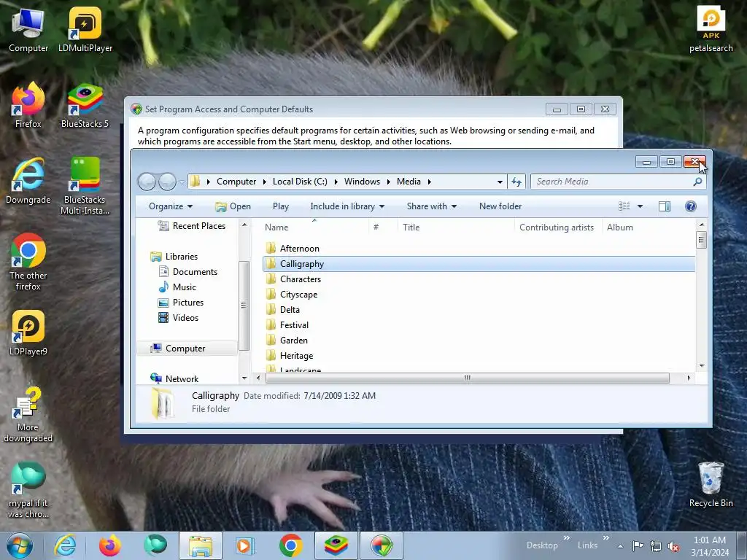Create a New folder
The height and width of the screenshot is (560, 747).
click(500, 206)
